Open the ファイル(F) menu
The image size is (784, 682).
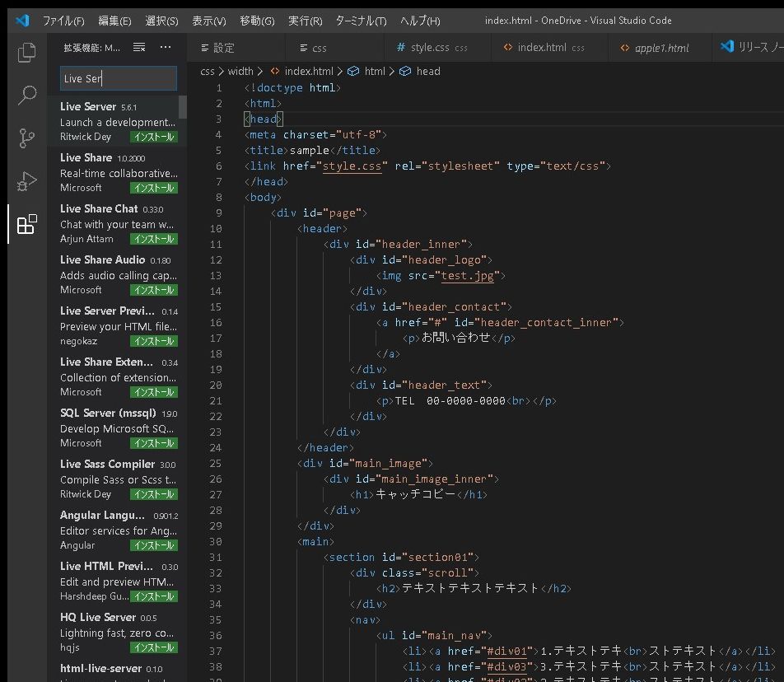(x=63, y=21)
